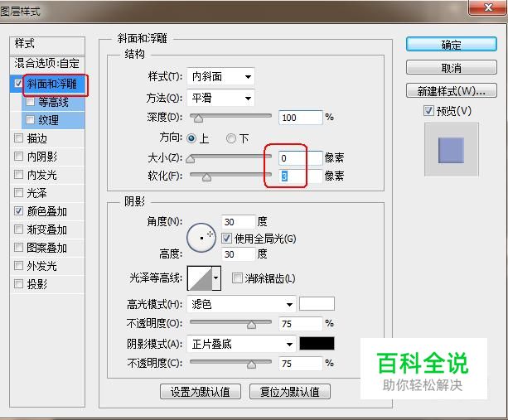The image size is (508, 420).
Task: Toggle 使用全局光(G) checkbox
Action: tap(226, 239)
